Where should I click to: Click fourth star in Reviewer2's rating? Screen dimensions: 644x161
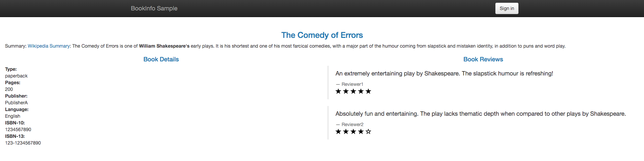click(x=361, y=131)
